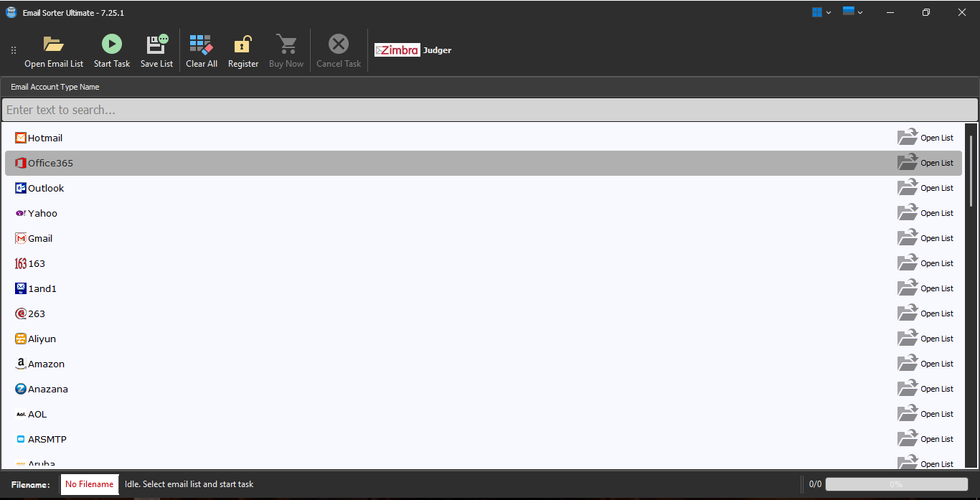Click the Yahoo icon in the account list
This screenshot has width=980, height=500.
click(20, 212)
